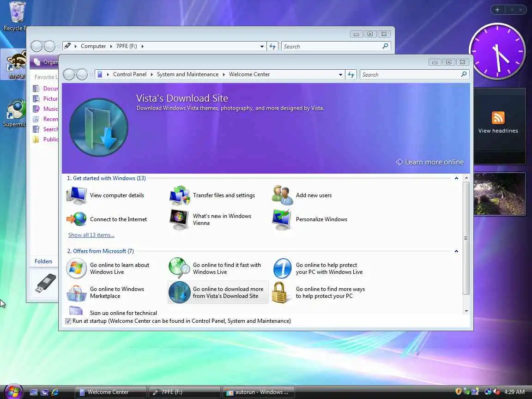Click the large Vista's Download Site door icon
This screenshot has width=532, height=399.
99,127
